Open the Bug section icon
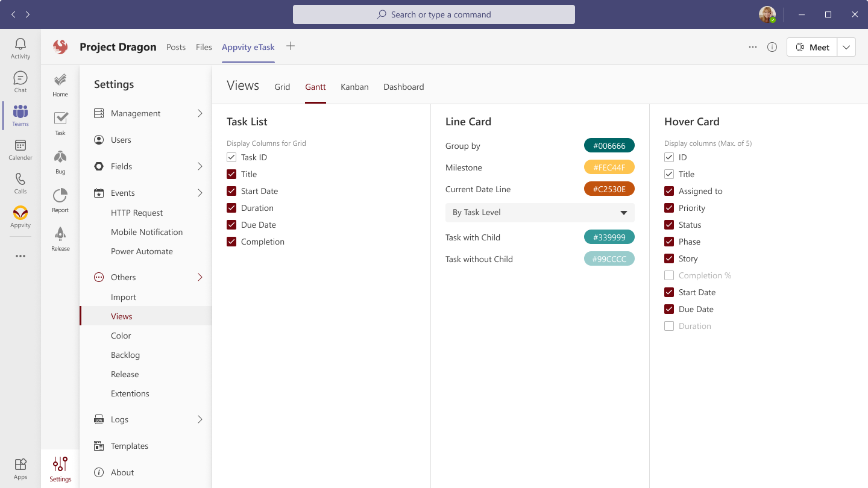868x488 pixels. 60,158
